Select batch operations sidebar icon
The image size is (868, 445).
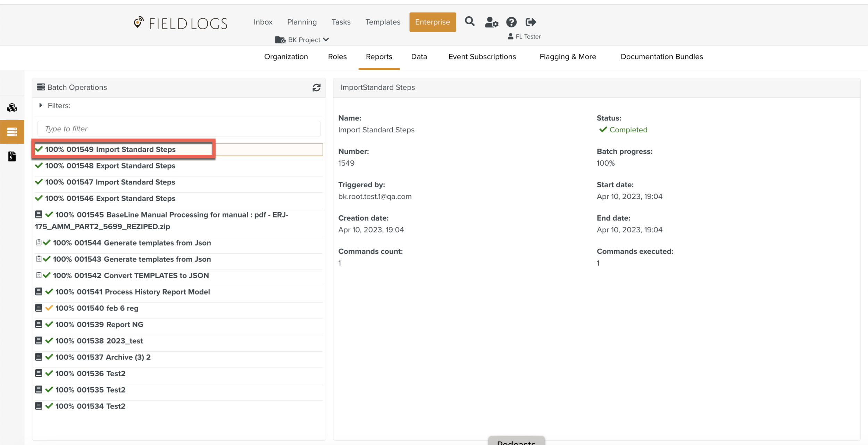[x=12, y=132]
